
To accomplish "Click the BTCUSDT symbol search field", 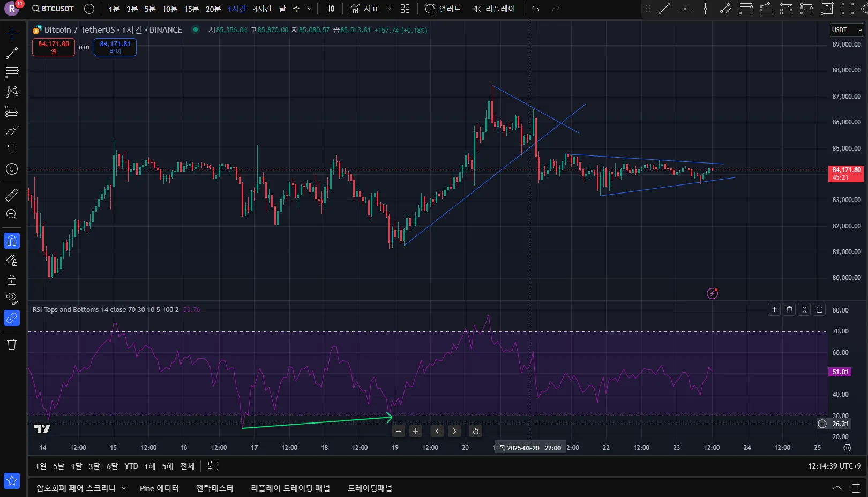I will [x=53, y=9].
